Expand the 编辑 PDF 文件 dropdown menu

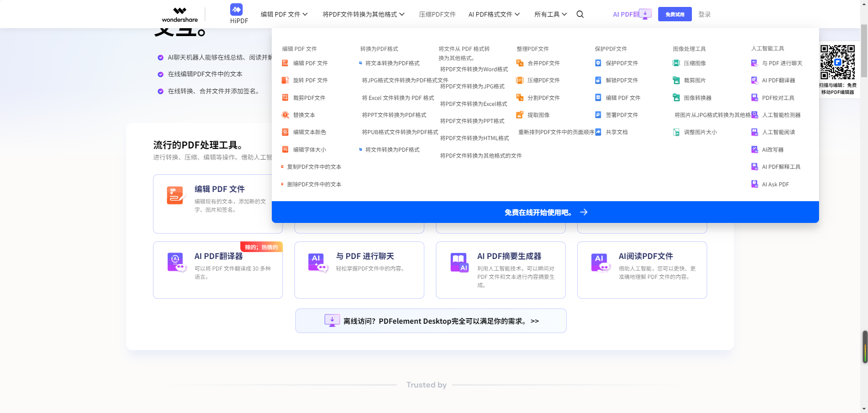pos(284,14)
